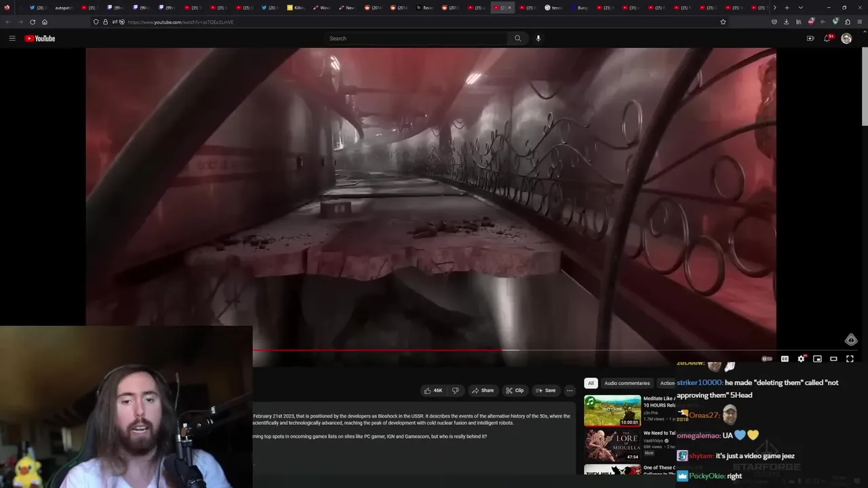The image size is (868, 488).
Task: Open Meditate Like 10 HOURS video title
Action: [658, 402]
